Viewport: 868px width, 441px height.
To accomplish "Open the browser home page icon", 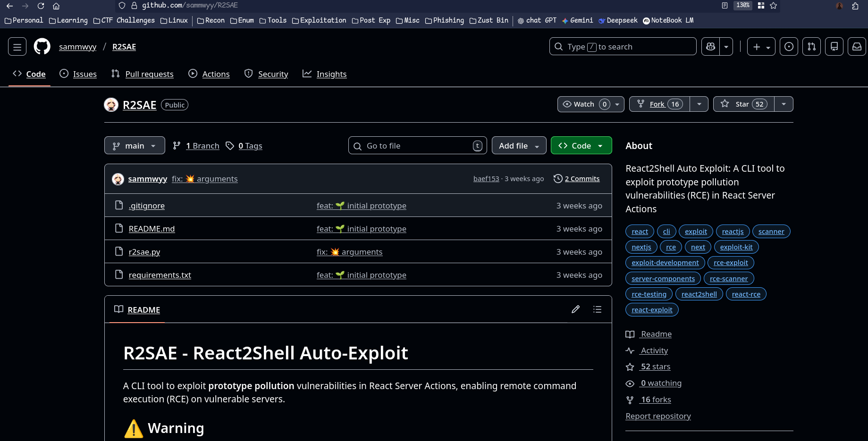I will [x=56, y=6].
